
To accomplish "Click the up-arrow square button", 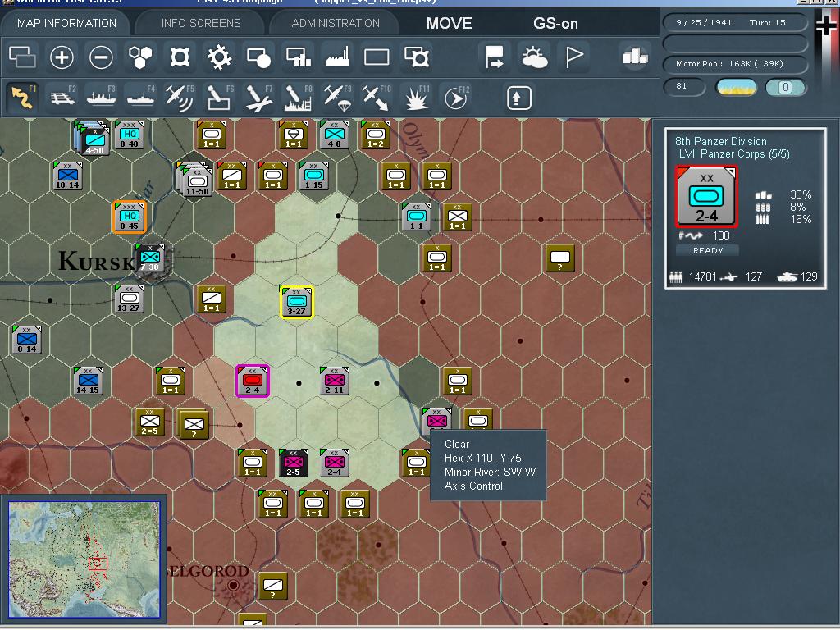I will pyautogui.click(x=518, y=98).
